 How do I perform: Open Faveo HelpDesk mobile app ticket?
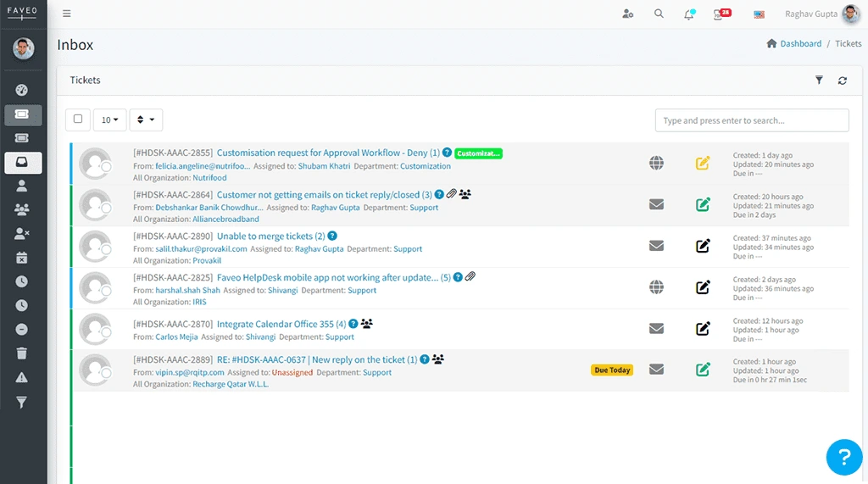(x=334, y=278)
